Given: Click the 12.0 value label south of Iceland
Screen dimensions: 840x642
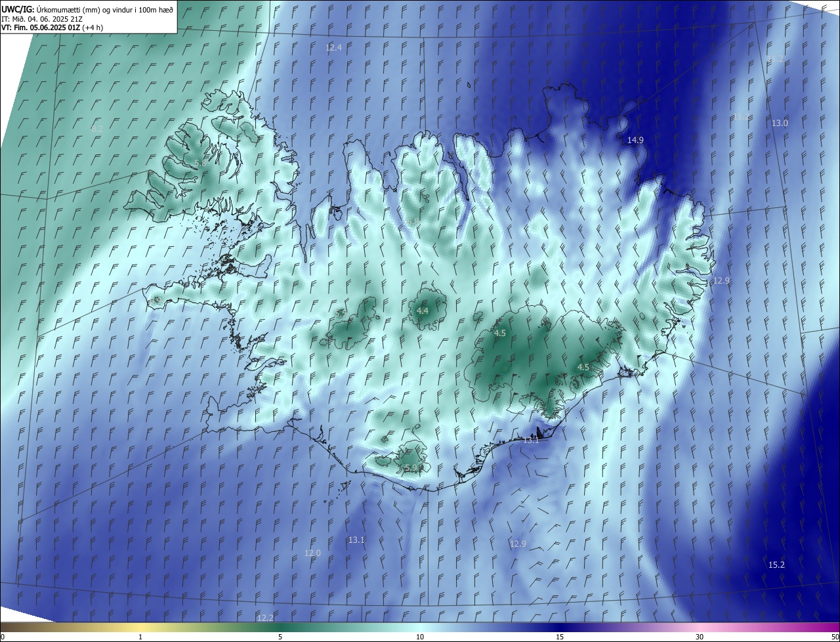Looking at the screenshot, I should pyautogui.click(x=312, y=553).
